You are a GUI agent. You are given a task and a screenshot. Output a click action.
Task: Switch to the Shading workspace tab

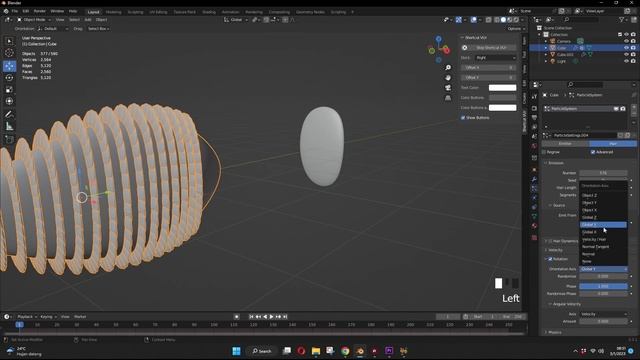(x=209, y=12)
